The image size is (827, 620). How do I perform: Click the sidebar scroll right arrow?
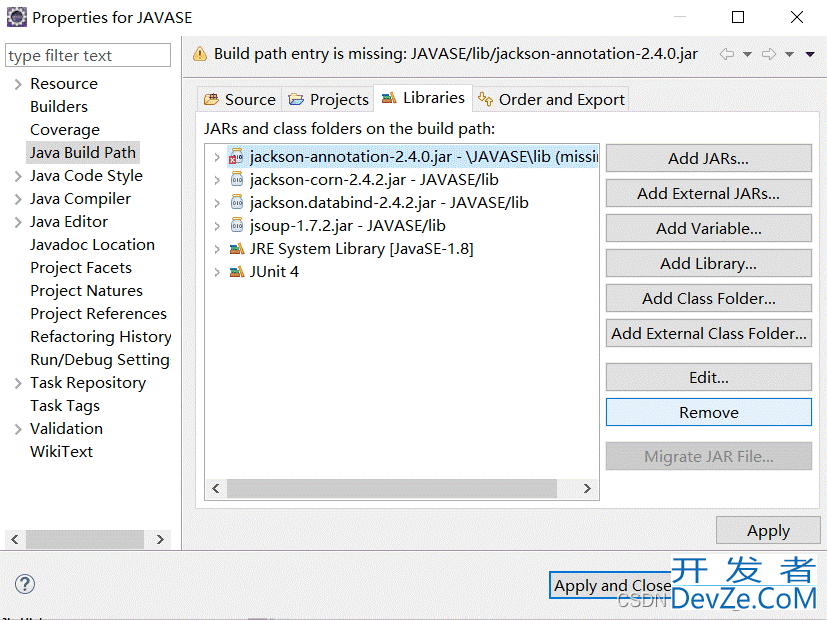(x=160, y=539)
